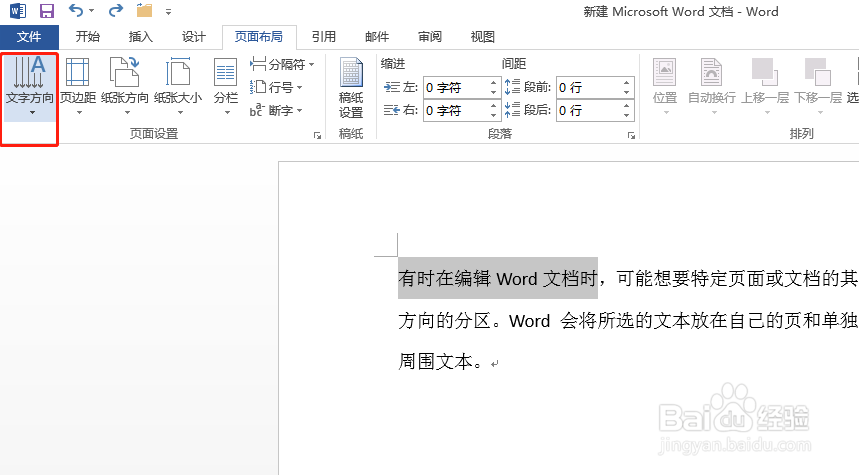Redo the last action
Viewport: 859px width, 475px height.
click(x=116, y=10)
